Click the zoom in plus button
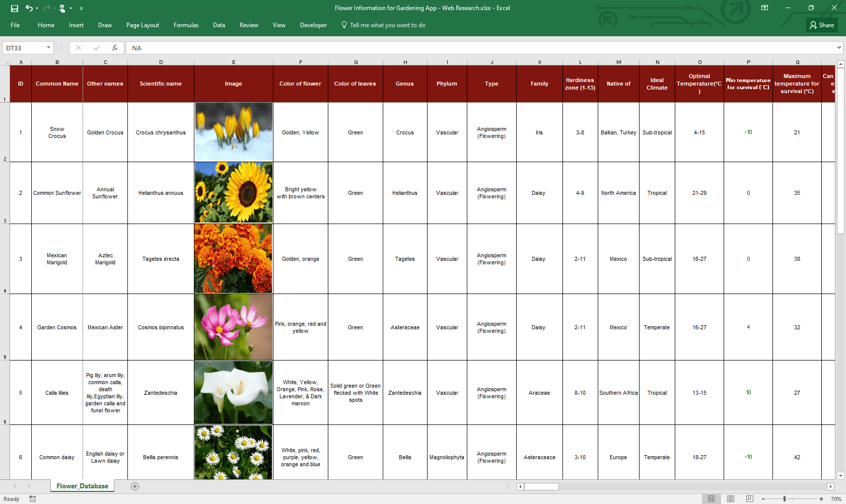846x504 pixels. tap(821, 499)
